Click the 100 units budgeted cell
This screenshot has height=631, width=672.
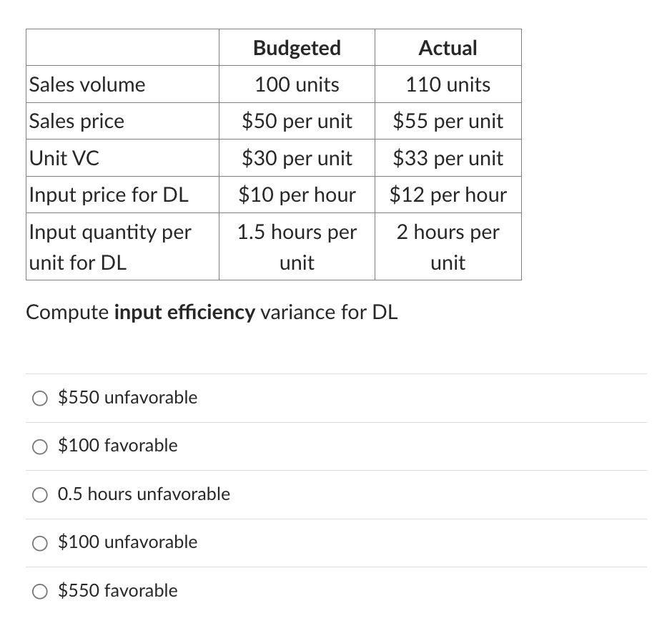pyautogui.click(x=296, y=84)
